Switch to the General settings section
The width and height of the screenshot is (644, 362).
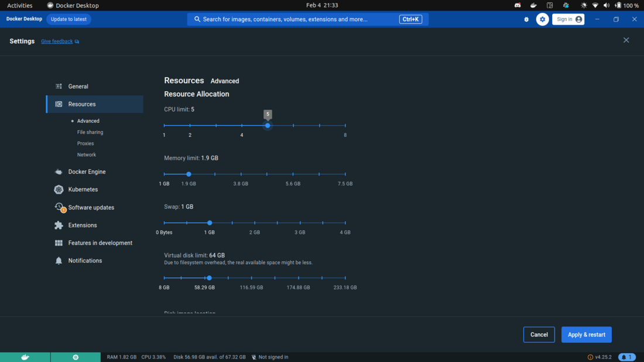pos(78,86)
